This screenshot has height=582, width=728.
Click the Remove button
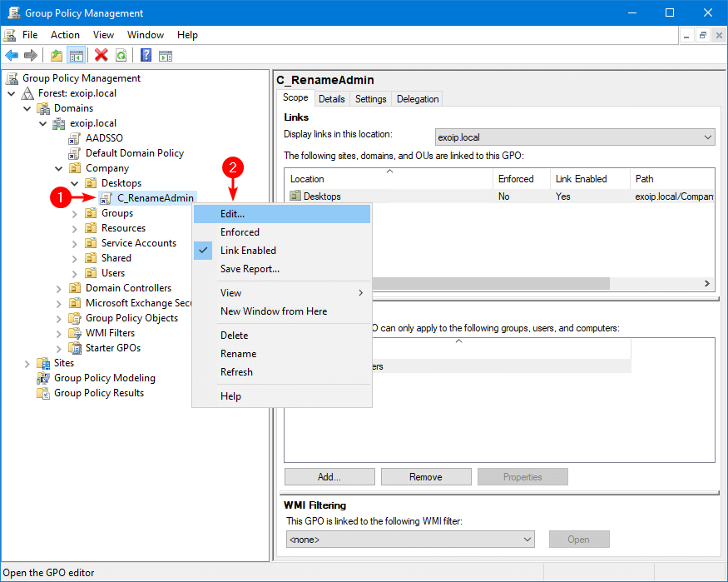(425, 477)
